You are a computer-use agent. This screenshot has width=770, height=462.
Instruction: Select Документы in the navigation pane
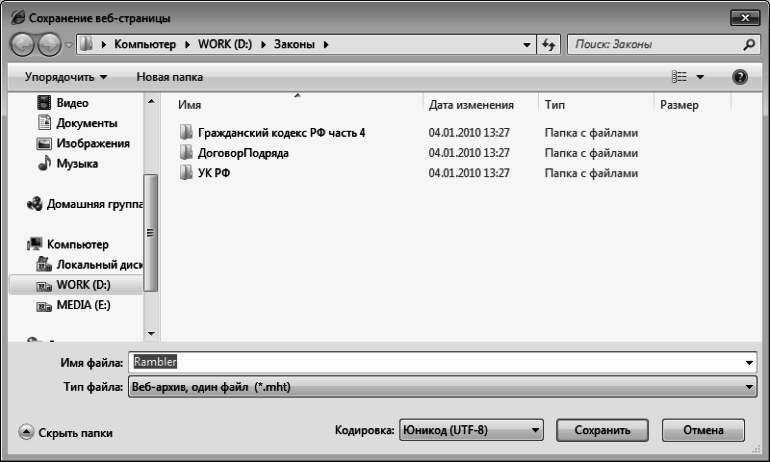coord(86,123)
